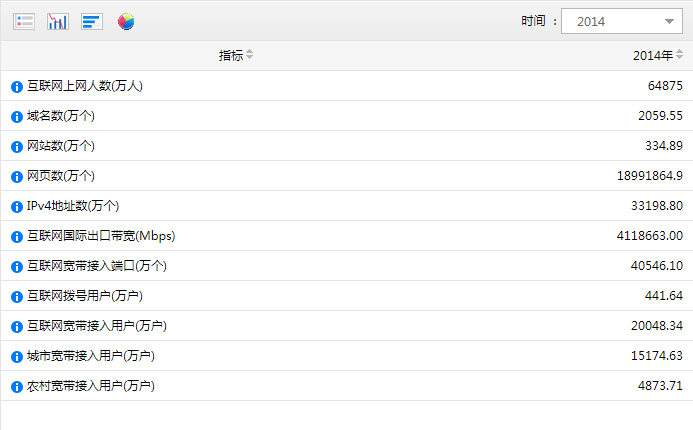Click info icon beside 网页数(万个)

(x=17, y=177)
